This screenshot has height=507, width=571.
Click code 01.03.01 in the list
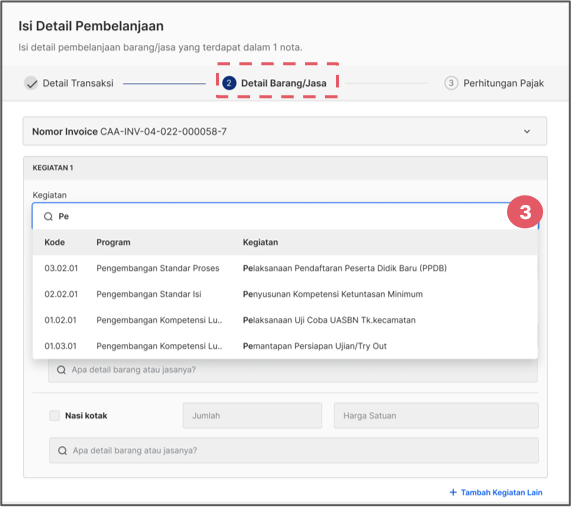[60, 346]
